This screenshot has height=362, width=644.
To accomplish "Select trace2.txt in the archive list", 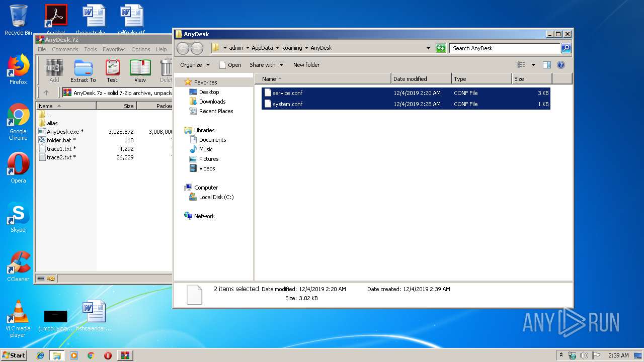I will 61,157.
